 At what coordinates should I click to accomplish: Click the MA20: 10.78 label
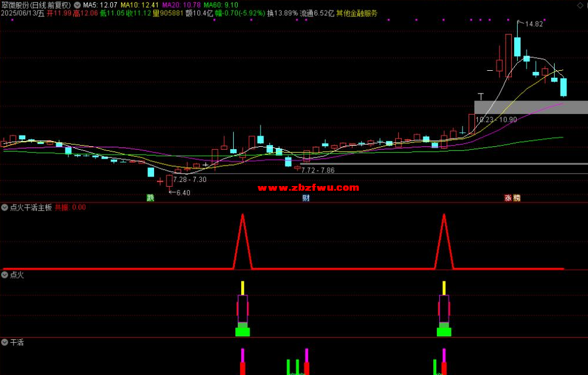point(182,5)
